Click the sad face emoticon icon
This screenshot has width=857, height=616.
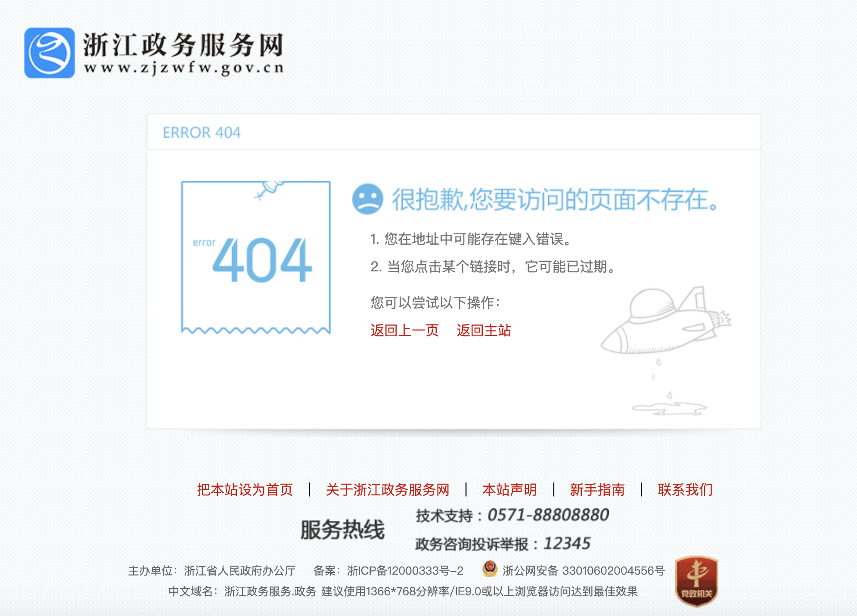click(x=367, y=199)
